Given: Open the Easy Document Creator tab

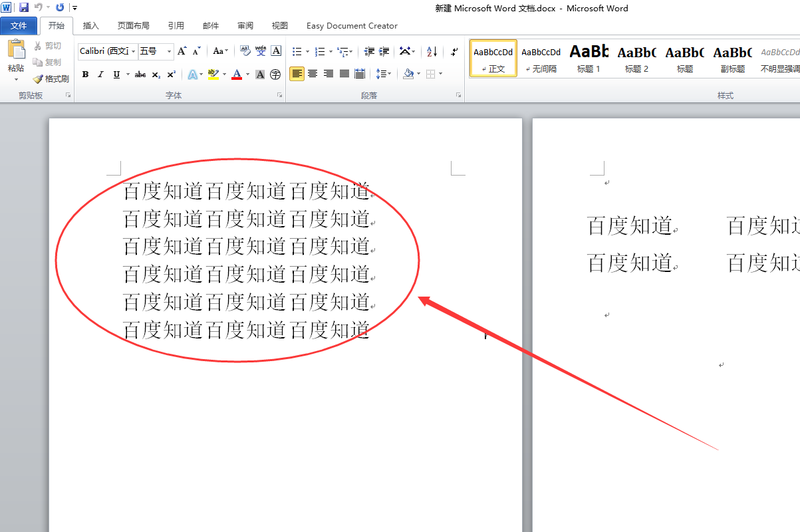Looking at the screenshot, I should click(352, 26).
